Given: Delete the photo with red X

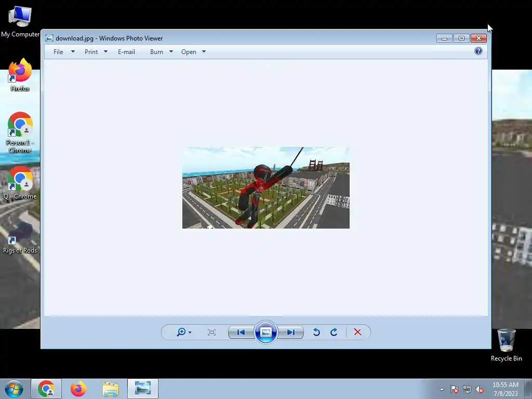Looking at the screenshot, I should [357, 332].
